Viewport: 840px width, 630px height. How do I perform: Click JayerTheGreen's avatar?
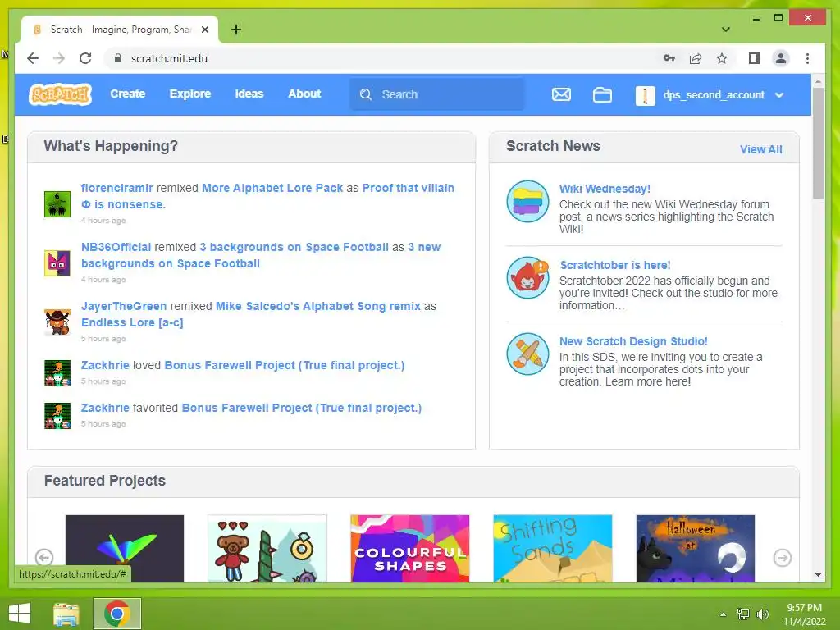pyautogui.click(x=57, y=322)
